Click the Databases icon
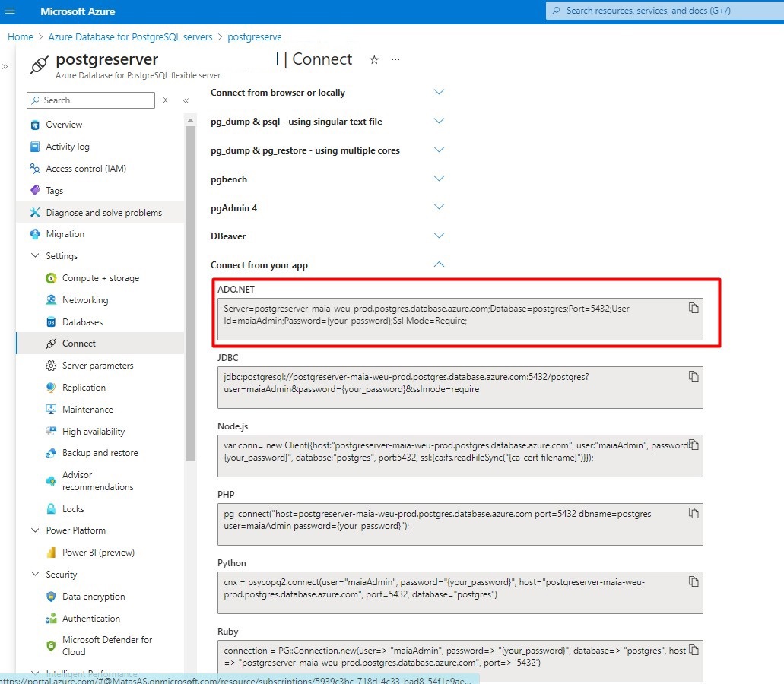The width and height of the screenshot is (784, 684). point(51,322)
